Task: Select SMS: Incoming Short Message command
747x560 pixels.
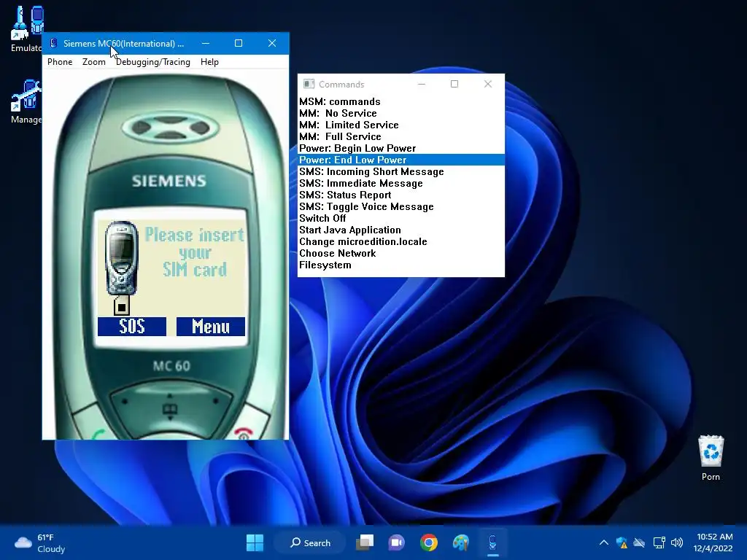Action: (401, 171)
